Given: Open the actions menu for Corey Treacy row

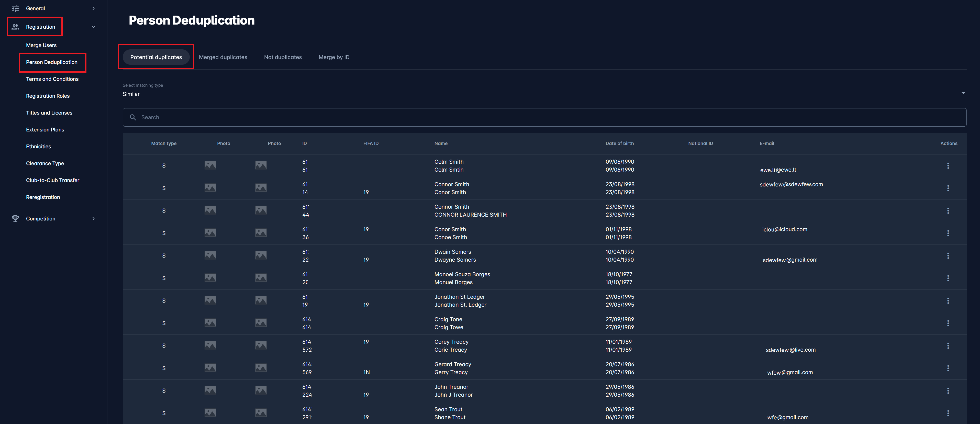Looking at the screenshot, I should tap(948, 346).
